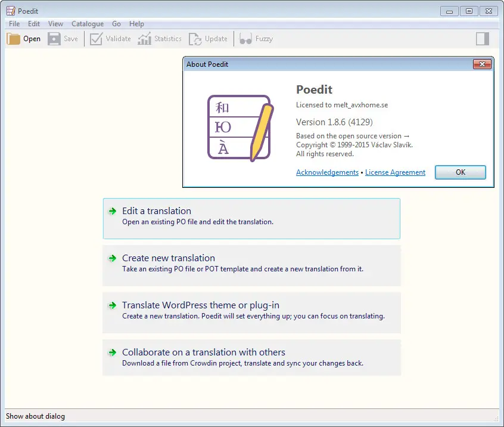Click 'Download a file from Crowdin project' description
504x427 pixels.
(242, 363)
